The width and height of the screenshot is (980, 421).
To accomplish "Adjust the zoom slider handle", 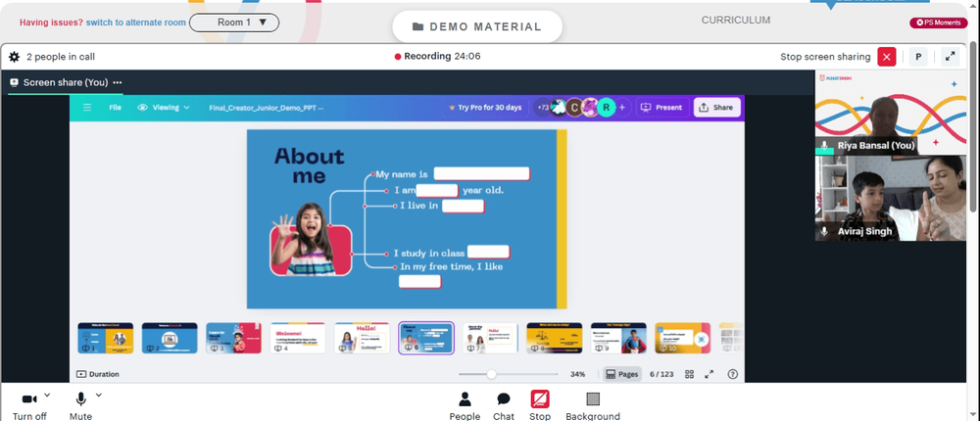I will [x=491, y=374].
